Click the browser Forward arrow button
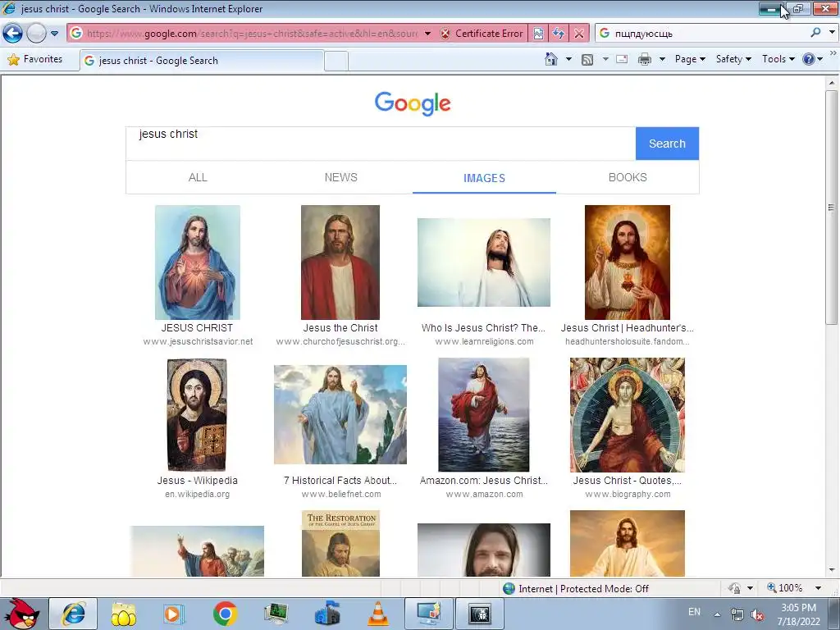This screenshot has height=630, width=840. point(36,33)
